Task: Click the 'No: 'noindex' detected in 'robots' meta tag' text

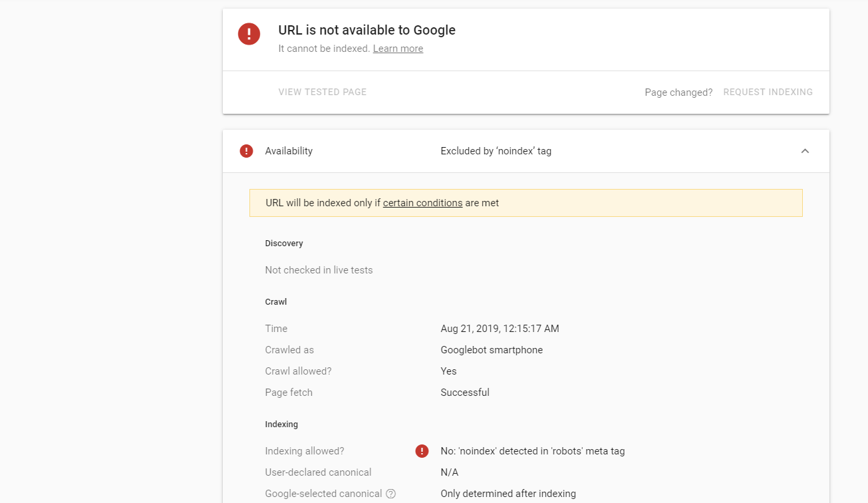Action: (533, 451)
